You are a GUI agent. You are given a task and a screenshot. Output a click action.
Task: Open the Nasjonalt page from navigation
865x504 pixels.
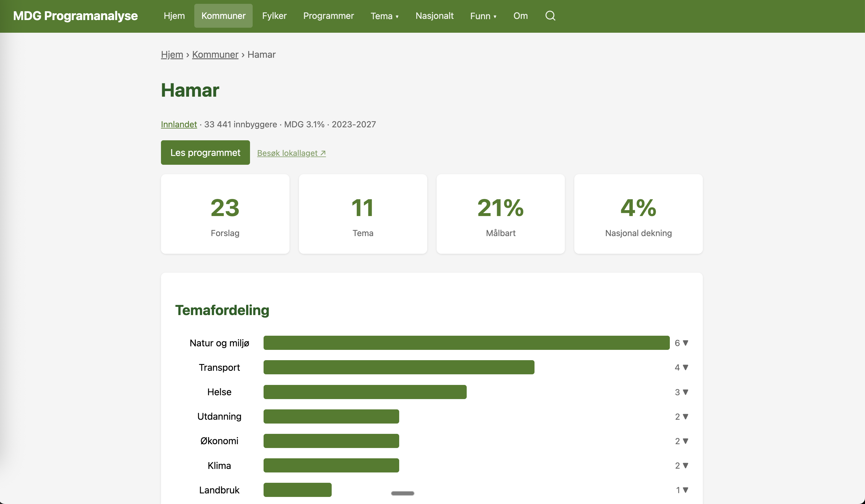(x=434, y=16)
